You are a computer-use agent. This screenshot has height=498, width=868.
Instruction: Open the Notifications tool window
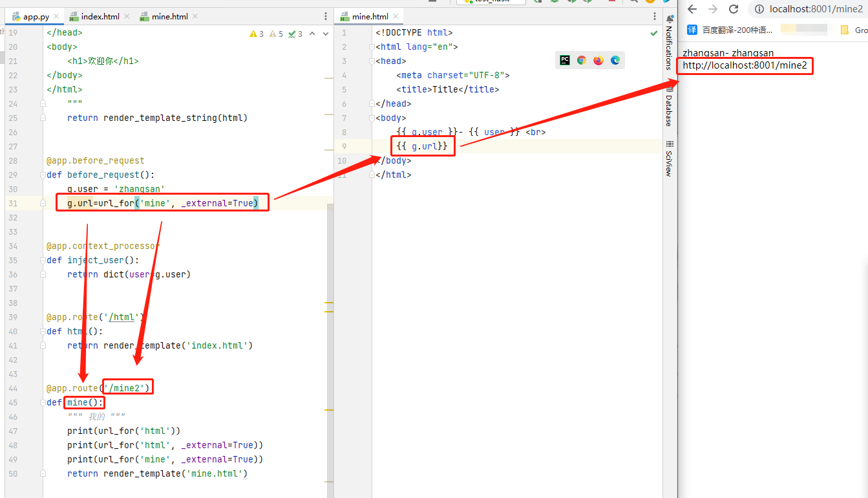669,43
